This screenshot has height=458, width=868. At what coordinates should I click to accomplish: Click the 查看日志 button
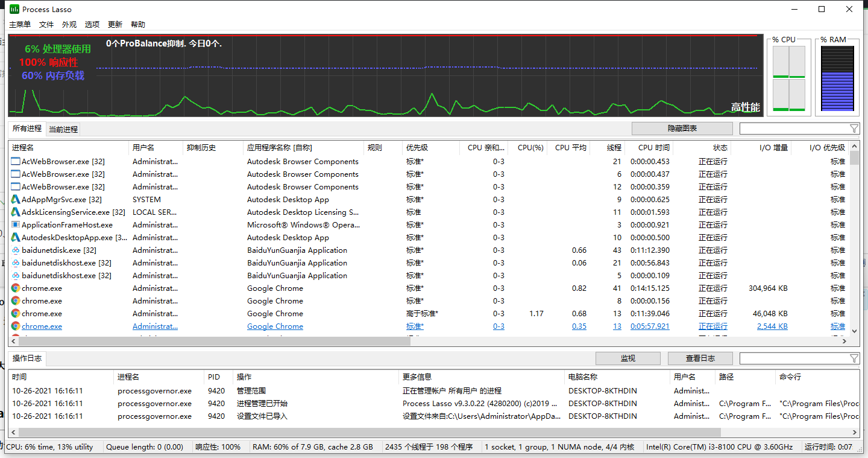click(x=700, y=358)
